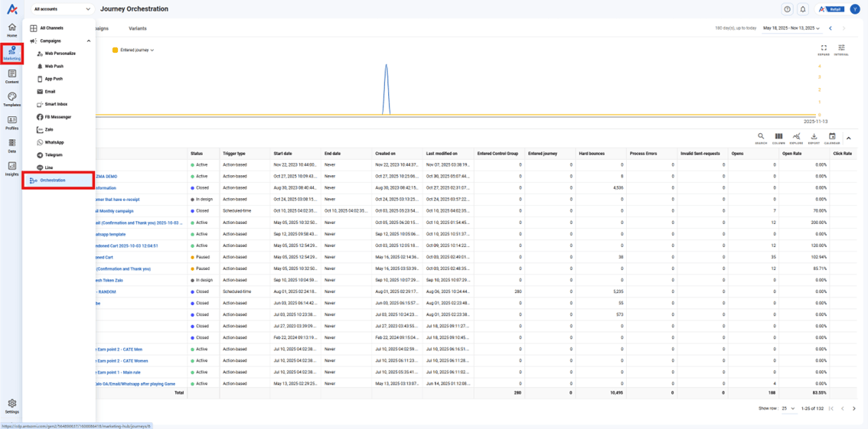
Task: Go to Profiles in left sidebar
Action: tap(11, 122)
